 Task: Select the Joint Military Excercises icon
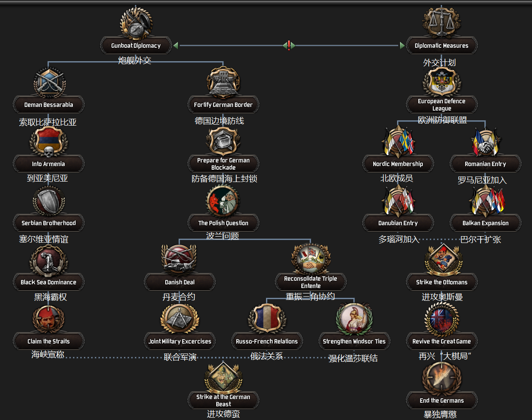click(179, 319)
